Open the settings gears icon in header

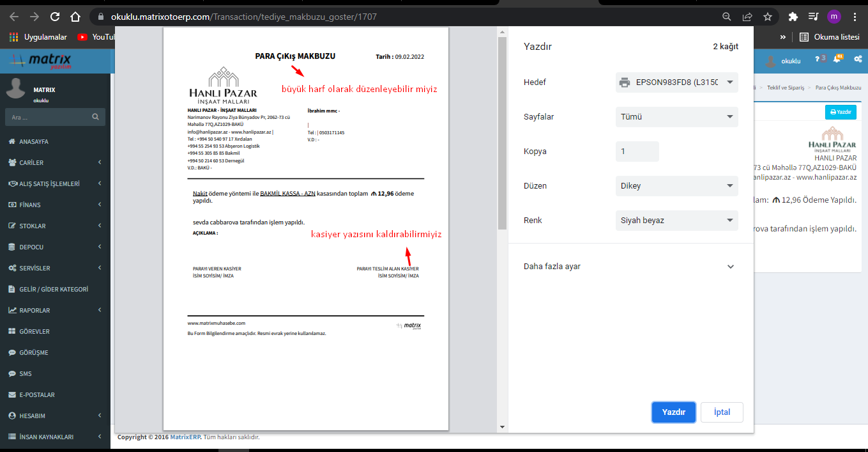[x=858, y=59]
